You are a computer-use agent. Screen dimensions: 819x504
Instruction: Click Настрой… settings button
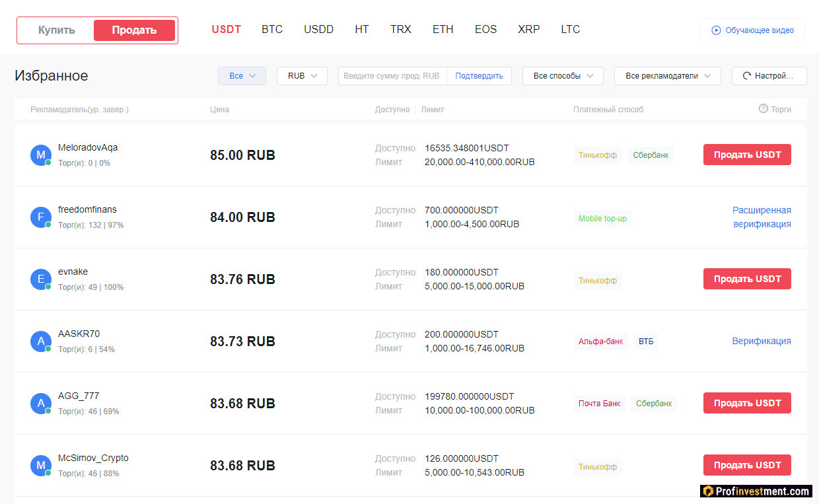pyautogui.click(x=769, y=76)
